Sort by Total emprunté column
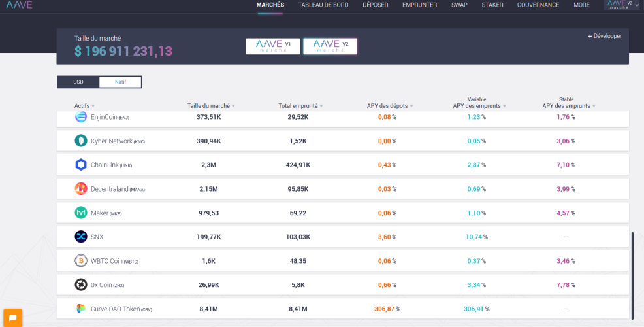Image resolution: width=644 pixels, height=327 pixels. 300,106
